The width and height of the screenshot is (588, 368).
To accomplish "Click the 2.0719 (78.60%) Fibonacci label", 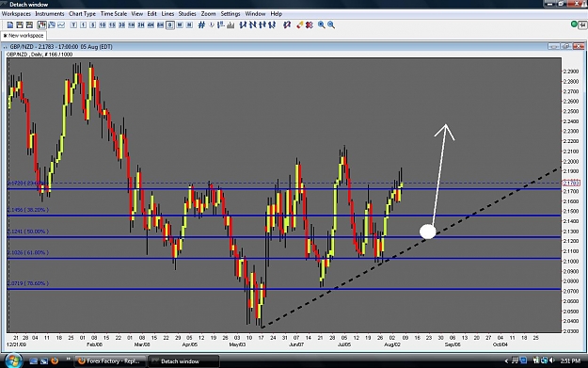I will click(28, 283).
